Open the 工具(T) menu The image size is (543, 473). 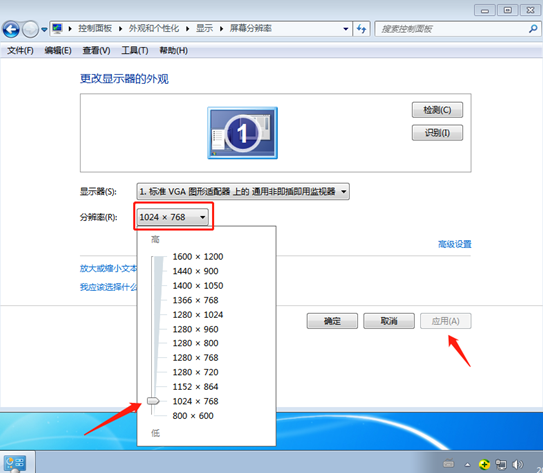point(135,51)
